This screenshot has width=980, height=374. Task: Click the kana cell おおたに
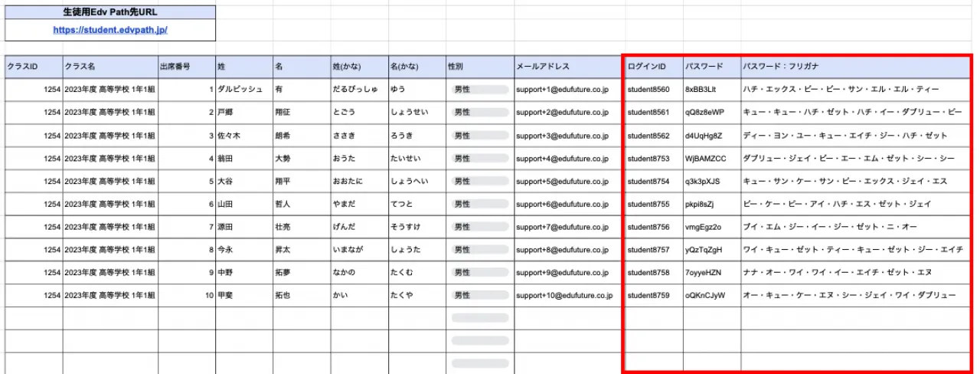[x=359, y=182]
